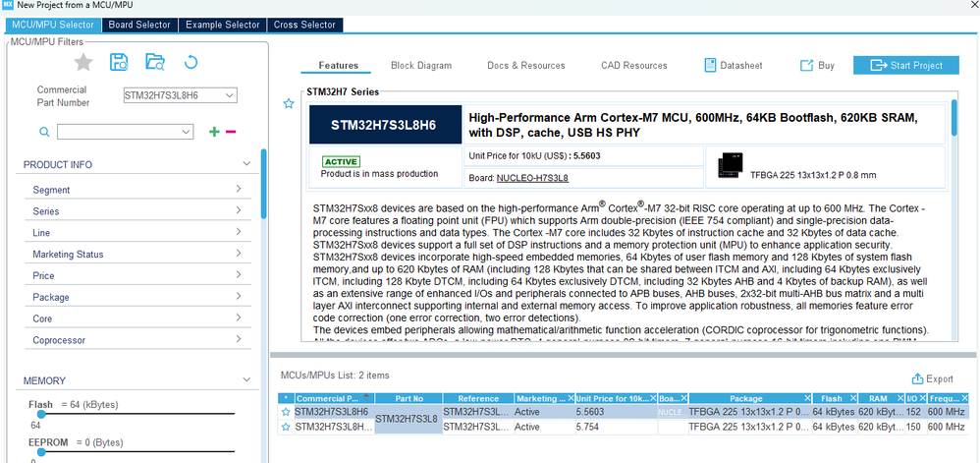Switch to the Cross Selector tab
Viewport: 980px width, 463px height.
(304, 25)
